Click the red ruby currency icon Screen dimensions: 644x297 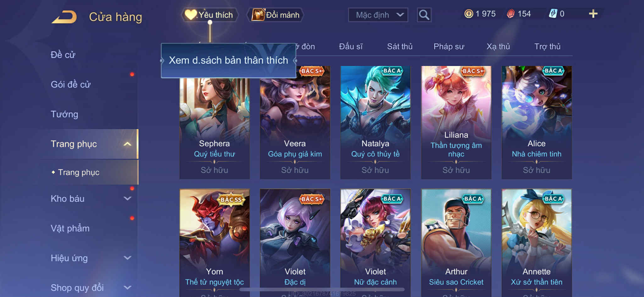coord(511,14)
